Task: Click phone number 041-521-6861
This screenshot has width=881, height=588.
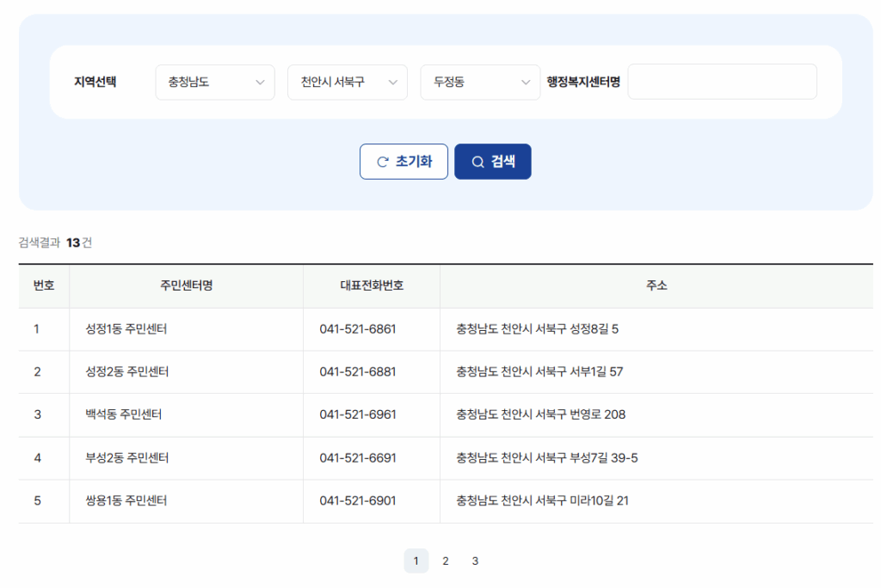Action: [358, 329]
